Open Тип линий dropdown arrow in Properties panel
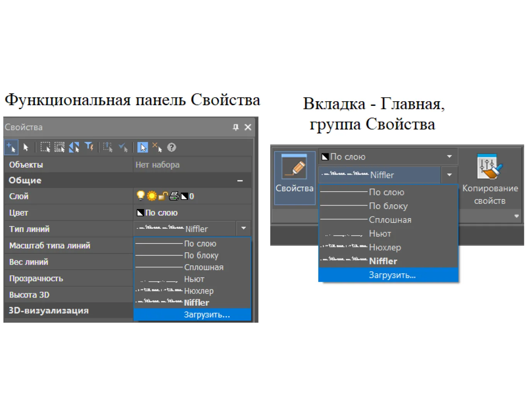532x415 pixels. coord(244,229)
